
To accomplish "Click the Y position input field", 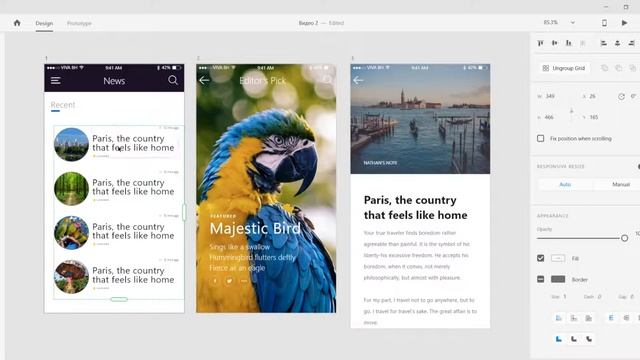I will point(594,117).
